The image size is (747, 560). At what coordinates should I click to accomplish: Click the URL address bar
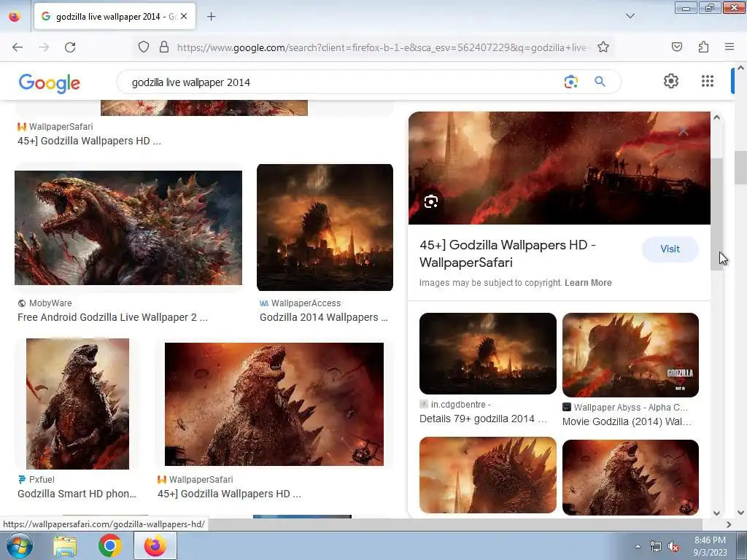(x=381, y=47)
